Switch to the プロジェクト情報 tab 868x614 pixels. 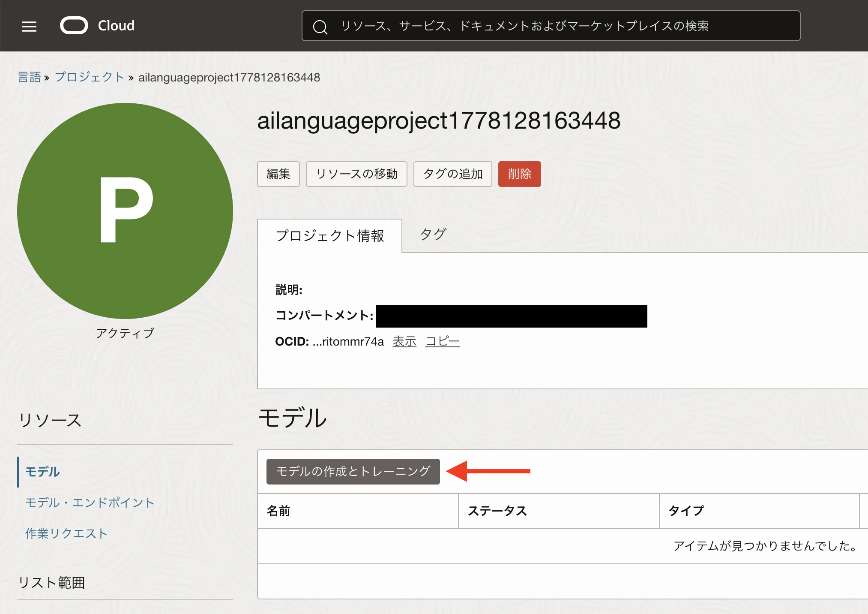tap(329, 235)
